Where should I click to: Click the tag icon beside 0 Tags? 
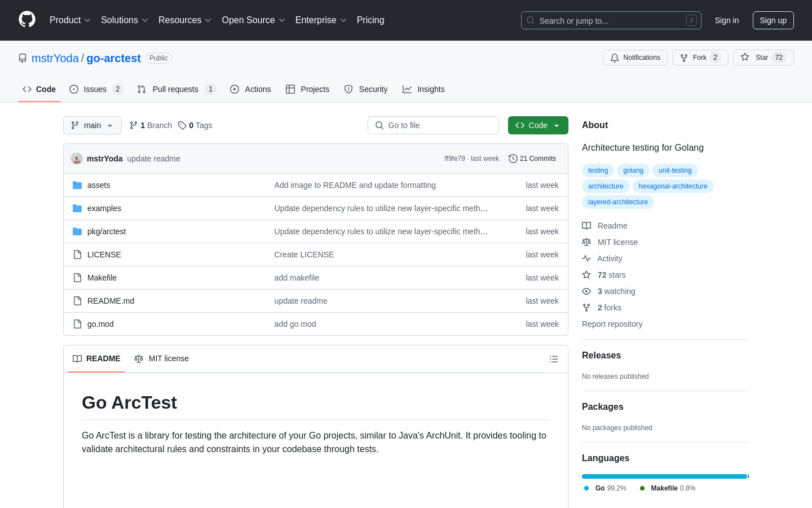pos(182,125)
